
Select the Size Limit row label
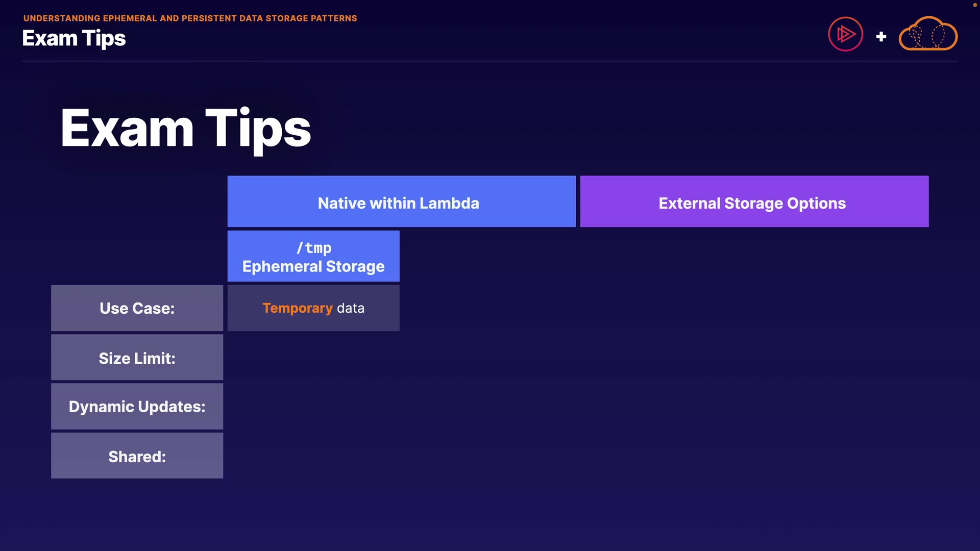point(137,358)
